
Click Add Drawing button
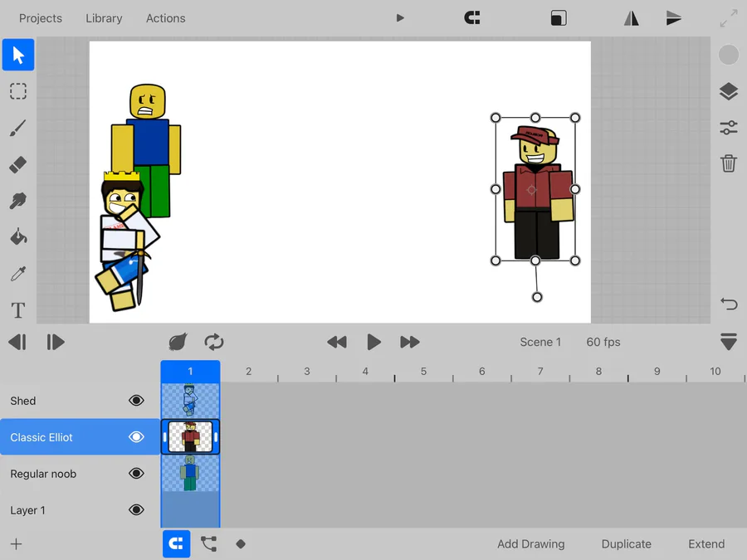tap(530, 543)
